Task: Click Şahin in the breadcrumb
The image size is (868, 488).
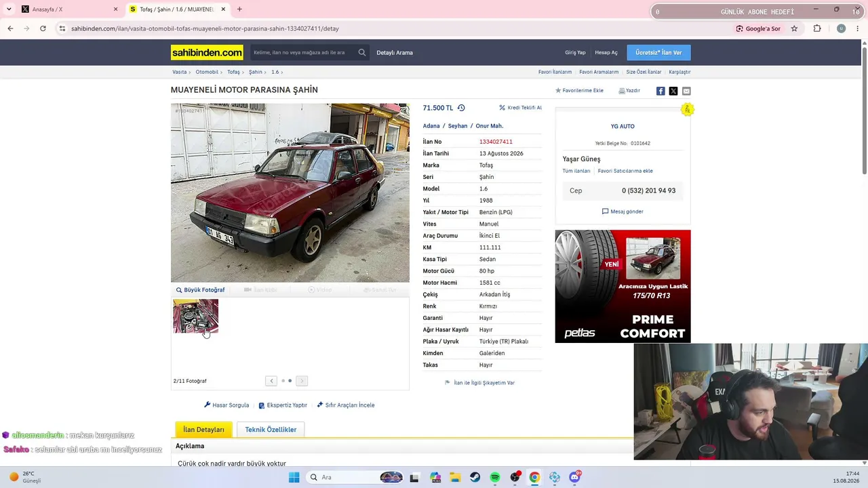Action: point(255,72)
